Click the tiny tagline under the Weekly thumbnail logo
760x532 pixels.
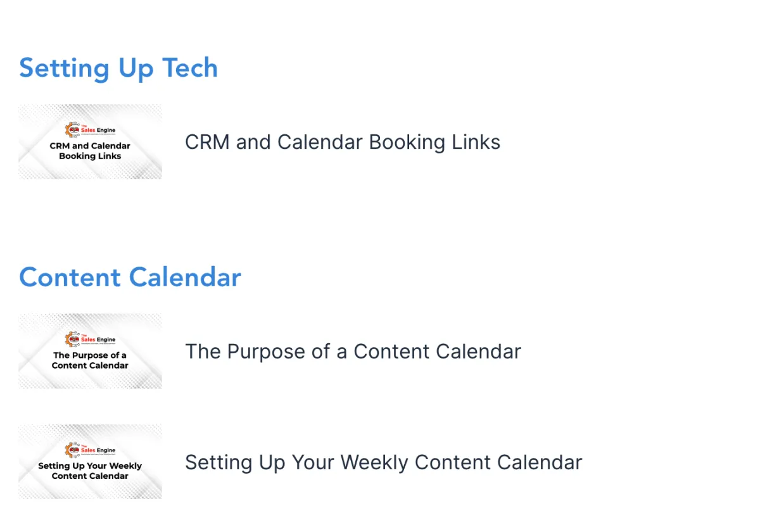pos(98,455)
